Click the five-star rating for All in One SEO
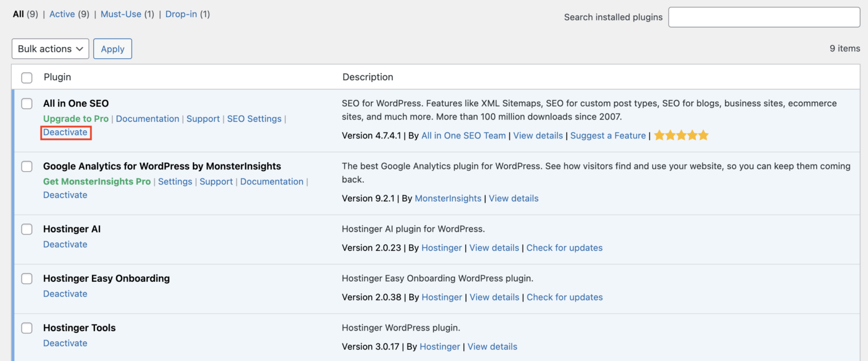Image resolution: width=868 pixels, height=361 pixels. click(681, 135)
